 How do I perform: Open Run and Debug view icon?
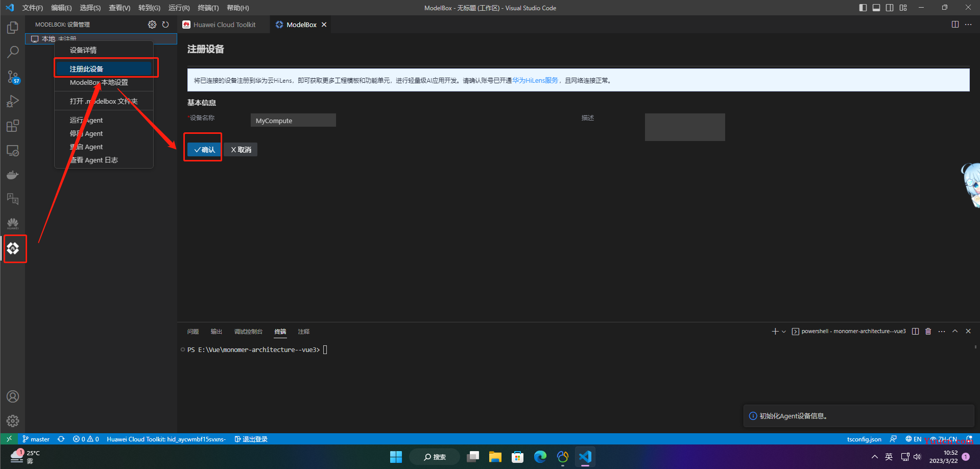[13, 101]
